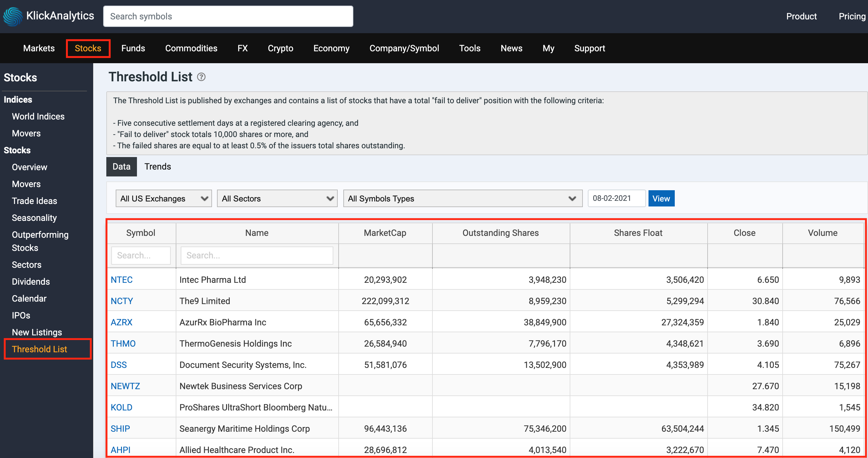Open the My menu

548,48
